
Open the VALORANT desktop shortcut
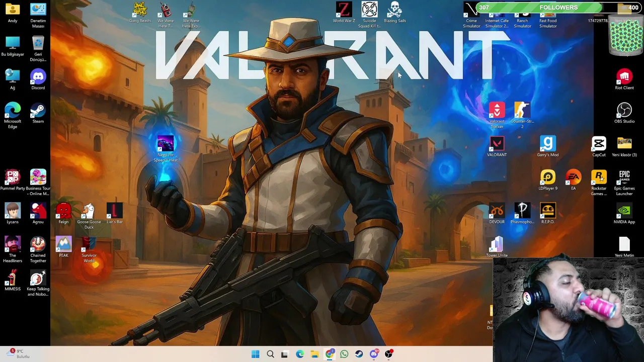tap(497, 147)
